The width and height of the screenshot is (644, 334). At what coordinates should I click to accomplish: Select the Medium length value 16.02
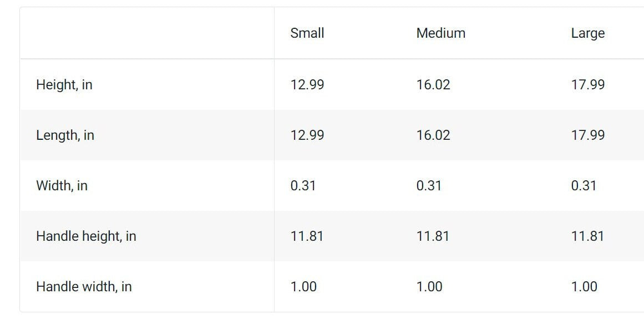(433, 135)
